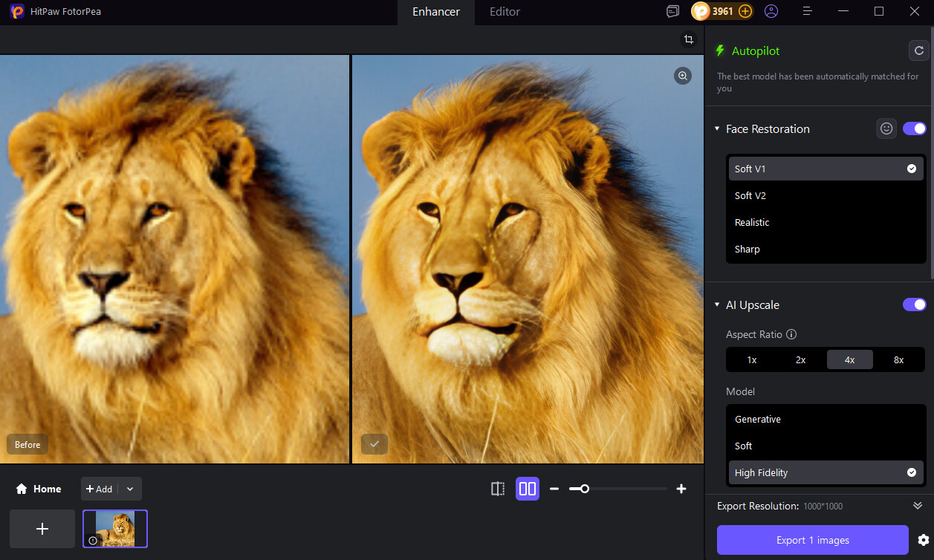The image size is (934, 560).
Task: Open export settings gear
Action: (x=924, y=540)
